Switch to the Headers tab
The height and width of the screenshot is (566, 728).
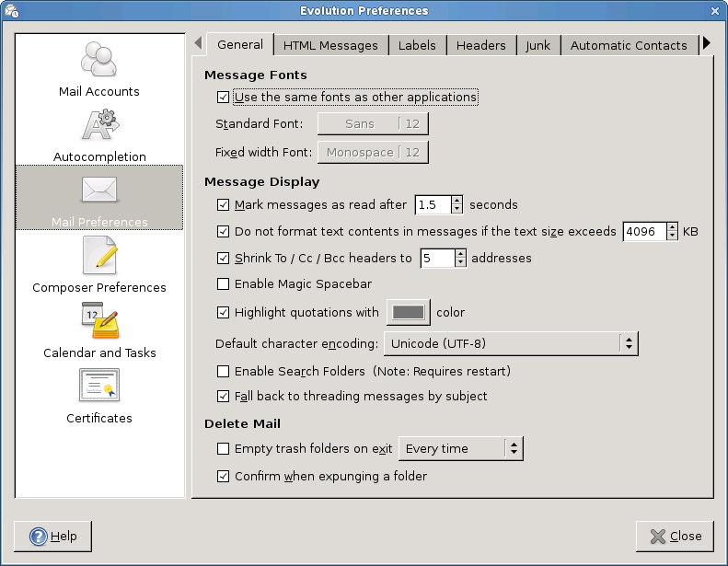[x=481, y=45]
